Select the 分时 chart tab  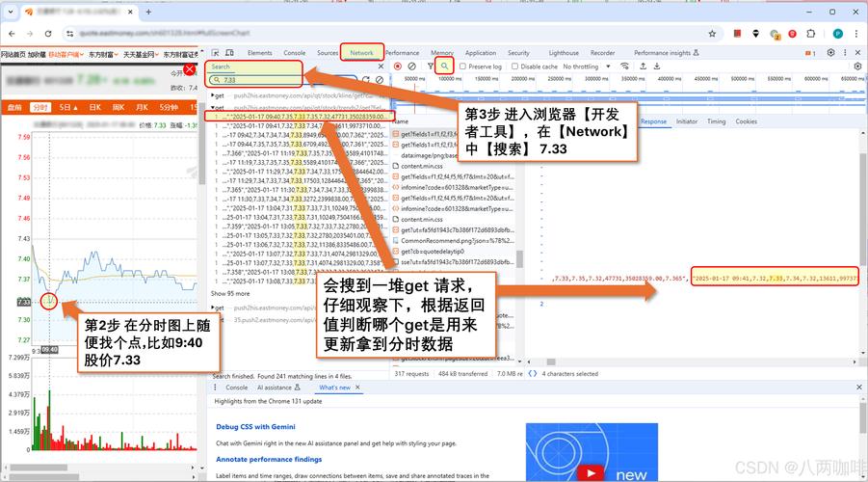pos(40,107)
